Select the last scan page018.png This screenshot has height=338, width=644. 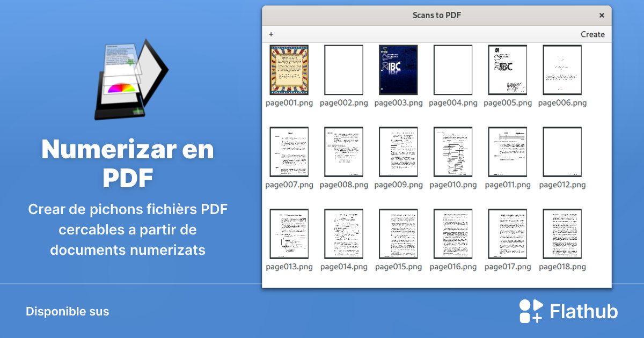(562, 234)
